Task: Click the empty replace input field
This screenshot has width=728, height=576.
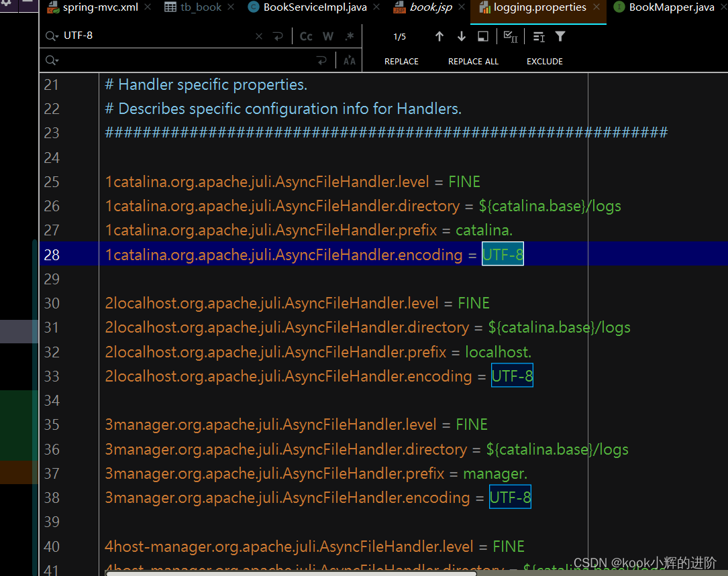Action: coord(186,60)
